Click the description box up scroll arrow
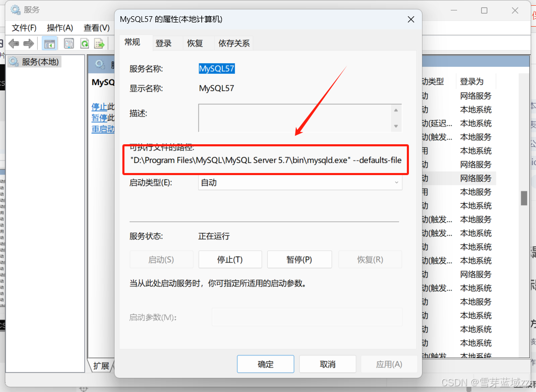536x392 pixels. click(x=396, y=110)
